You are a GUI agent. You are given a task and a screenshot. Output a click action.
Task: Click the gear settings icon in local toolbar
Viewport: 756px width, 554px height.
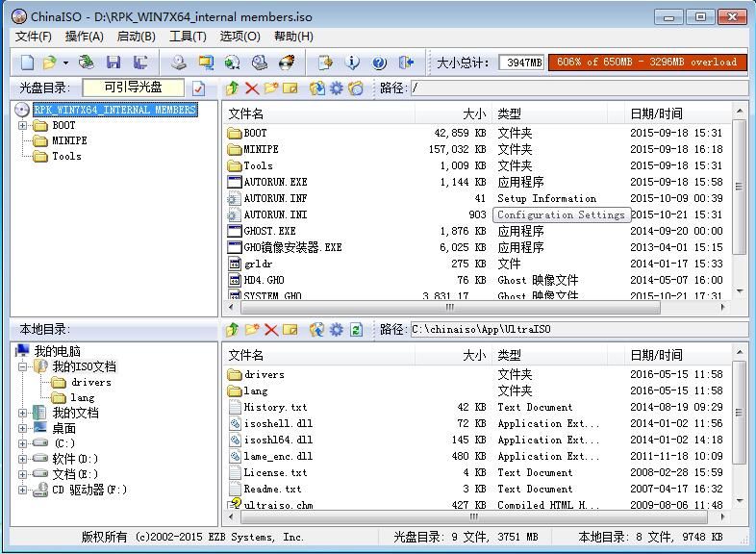click(x=337, y=330)
